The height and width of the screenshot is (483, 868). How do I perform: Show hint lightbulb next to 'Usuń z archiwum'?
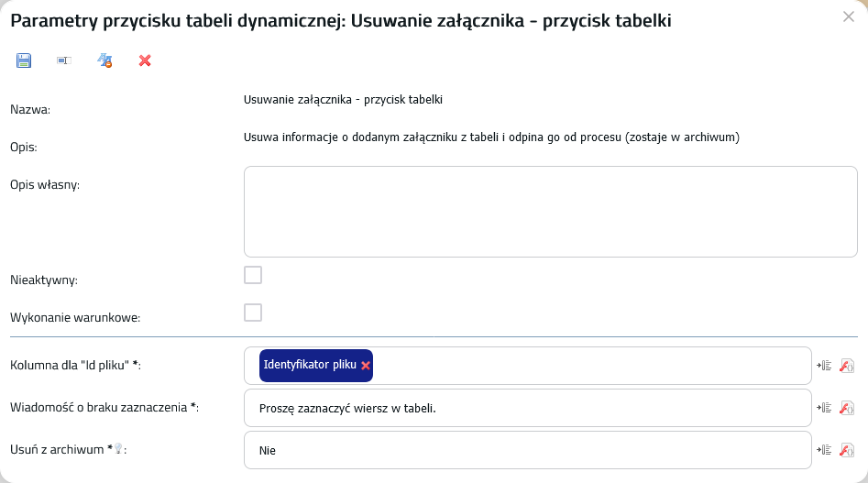point(118,449)
